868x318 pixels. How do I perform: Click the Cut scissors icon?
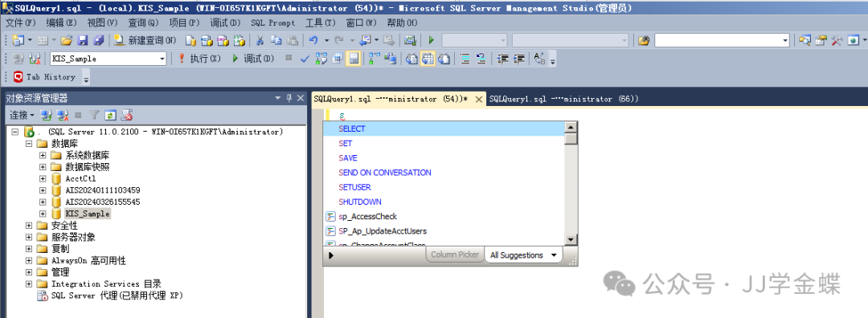260,40
